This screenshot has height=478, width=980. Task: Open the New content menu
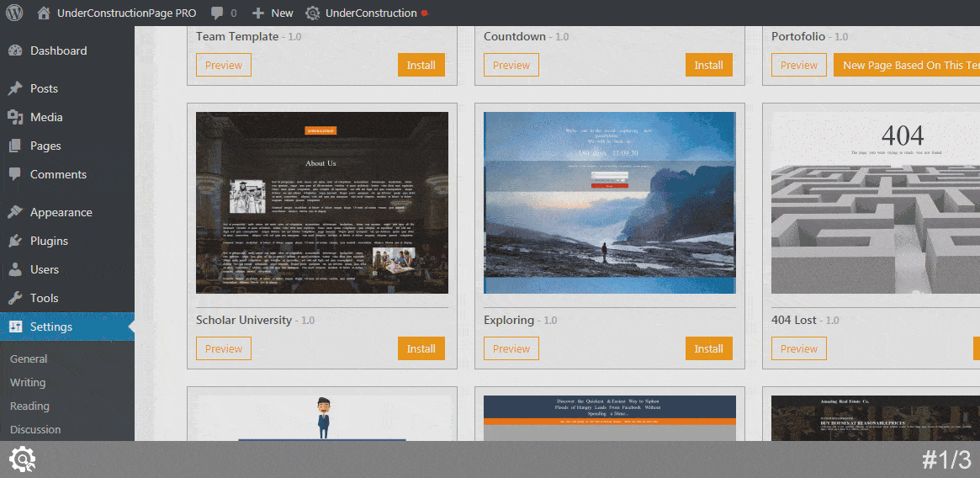[x=273, y=13]
